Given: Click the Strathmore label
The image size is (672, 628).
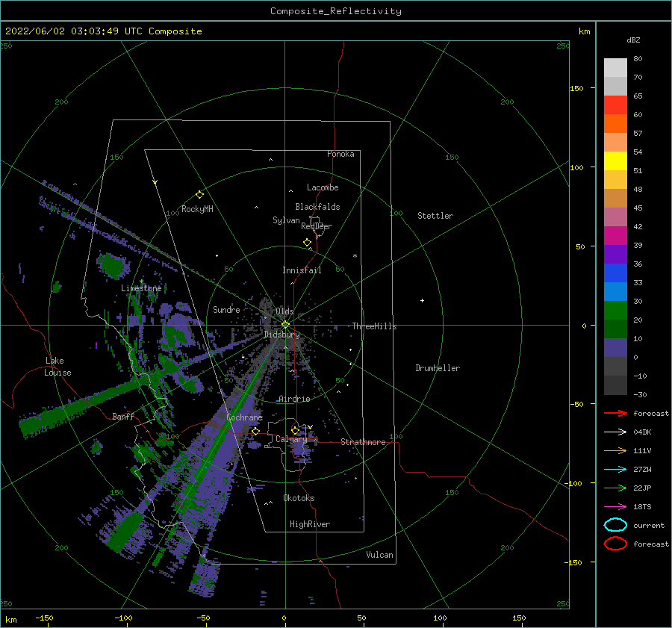Looking at the screenshot, I should click(x=363, y=442).
